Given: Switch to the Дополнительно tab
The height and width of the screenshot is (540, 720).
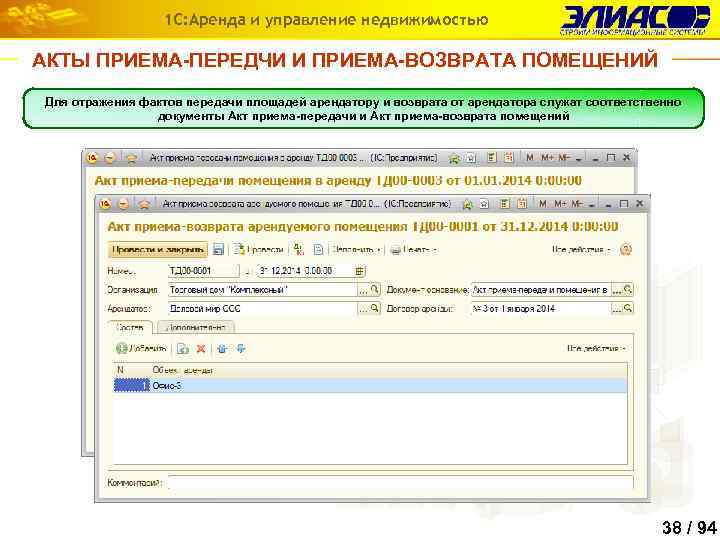Looking at the screenshot, I should coord(196,327).
